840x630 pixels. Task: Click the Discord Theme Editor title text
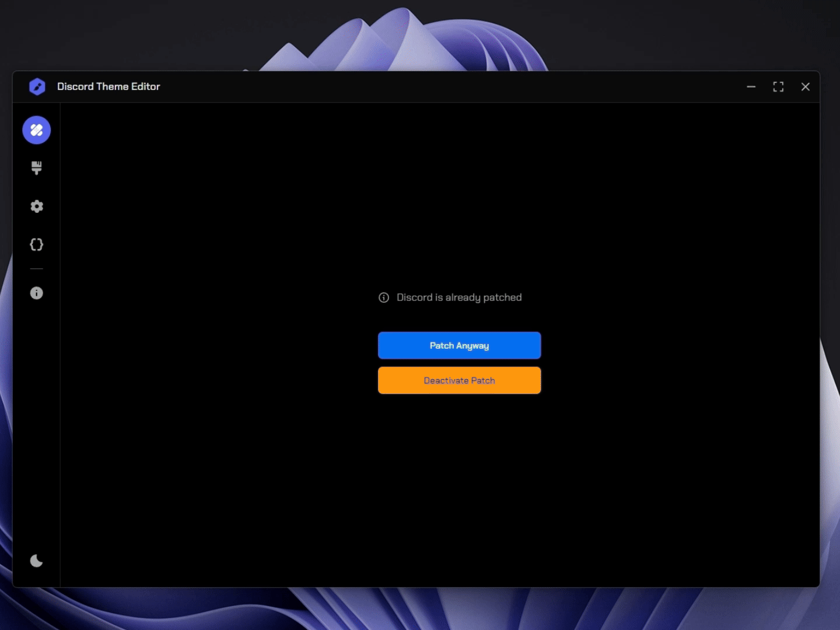point(108,86)
